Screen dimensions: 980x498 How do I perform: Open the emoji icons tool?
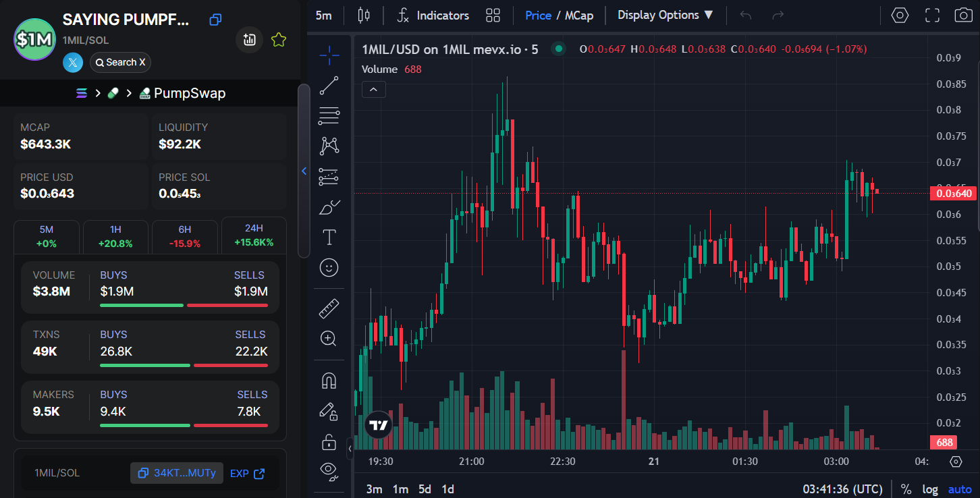(329, 268)
